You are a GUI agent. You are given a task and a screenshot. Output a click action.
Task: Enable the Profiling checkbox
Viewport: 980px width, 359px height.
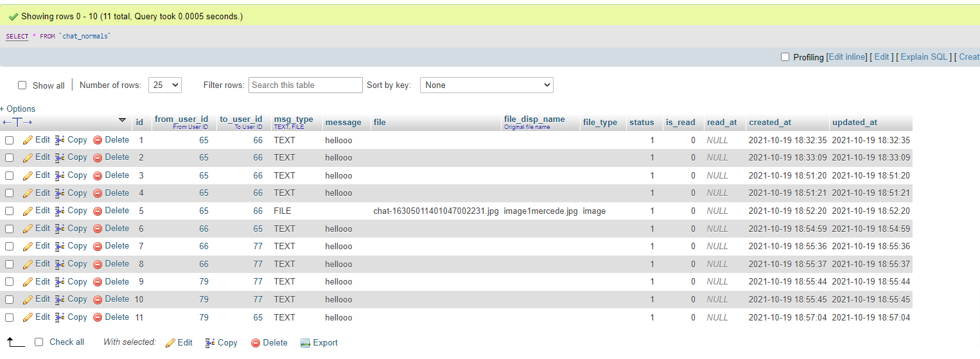[x=785, y=57]
